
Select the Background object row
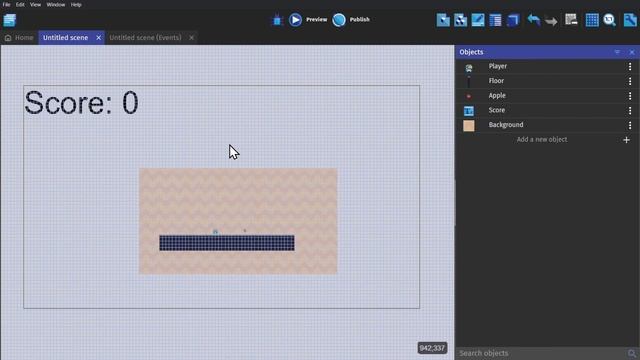coord(547,125)
